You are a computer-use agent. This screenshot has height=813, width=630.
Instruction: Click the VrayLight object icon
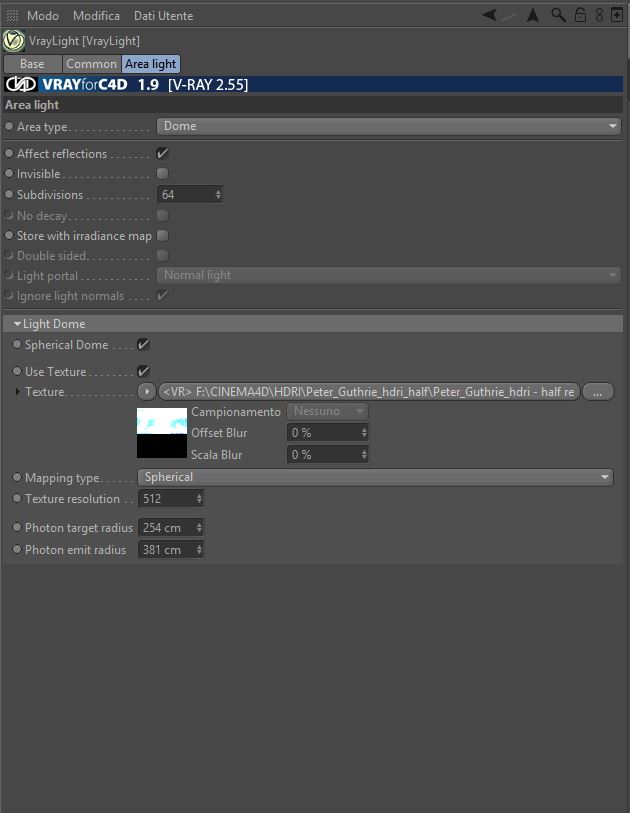click(x=13, y=41)
